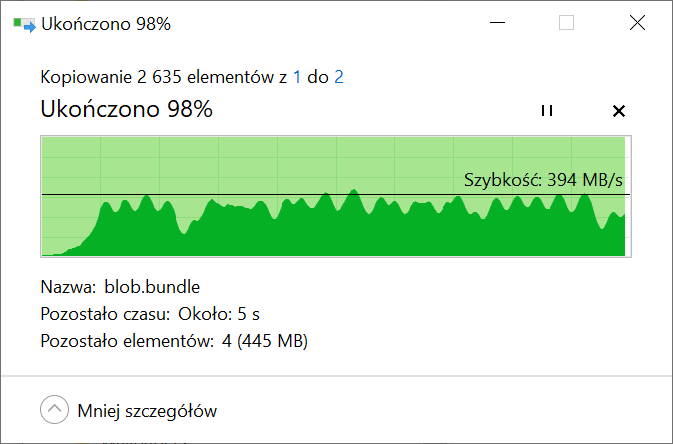Click the "Około: 5 s" remaining time
The height and width of the screenshot is (444, 673).
[218, 314]
